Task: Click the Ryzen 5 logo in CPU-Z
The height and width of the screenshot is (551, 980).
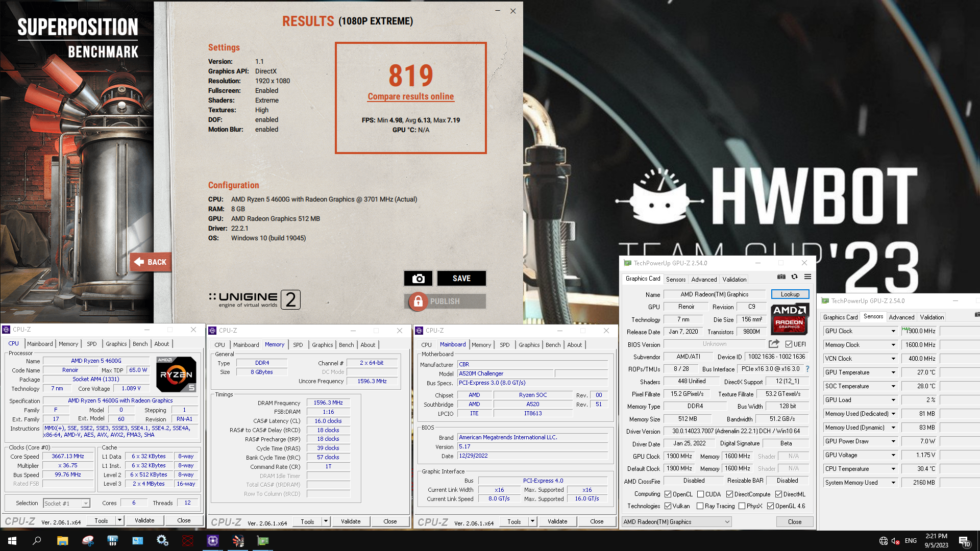Action: (x=176, y=374)
